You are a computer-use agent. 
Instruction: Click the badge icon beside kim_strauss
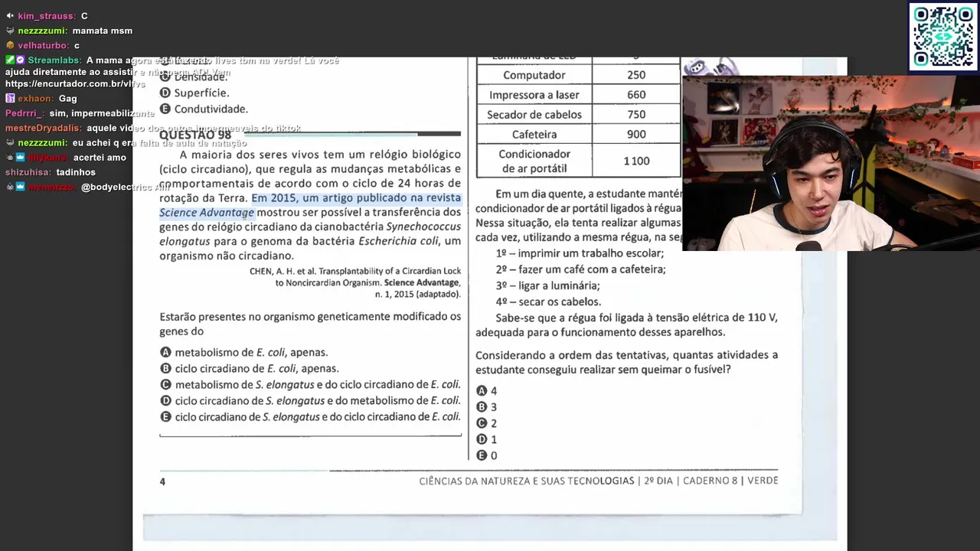(10, 16)
